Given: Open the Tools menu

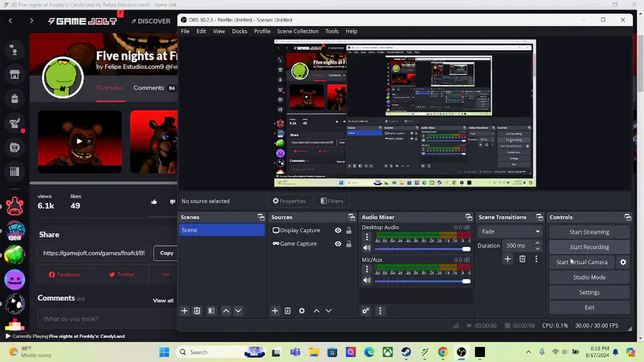Looking at the screenshot, I should point(332,31).
